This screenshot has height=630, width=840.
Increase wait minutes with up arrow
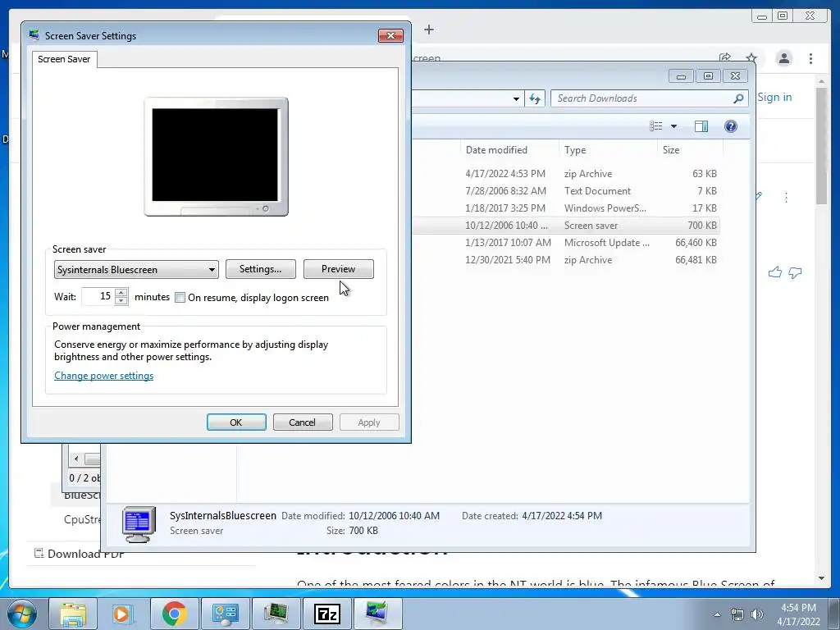(x=121, y=293)
